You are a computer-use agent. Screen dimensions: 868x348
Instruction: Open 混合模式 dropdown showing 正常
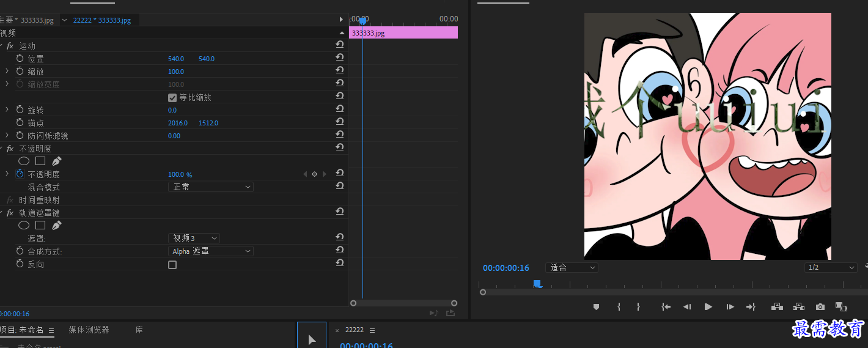(211, 187)
